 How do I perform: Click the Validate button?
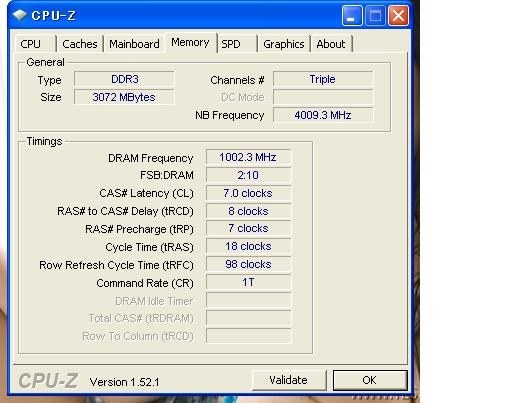tap(289, 380)
